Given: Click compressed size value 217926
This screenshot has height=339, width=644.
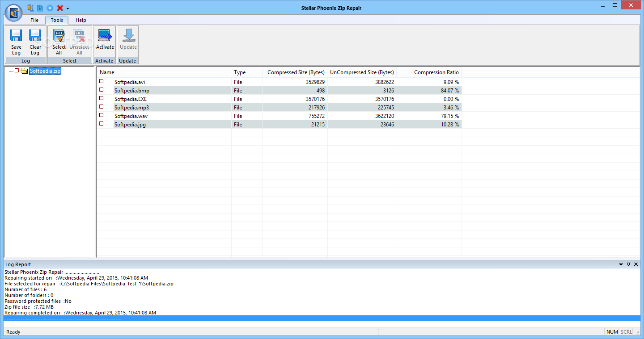Looking at the screenshot, I should coord(317,108).
